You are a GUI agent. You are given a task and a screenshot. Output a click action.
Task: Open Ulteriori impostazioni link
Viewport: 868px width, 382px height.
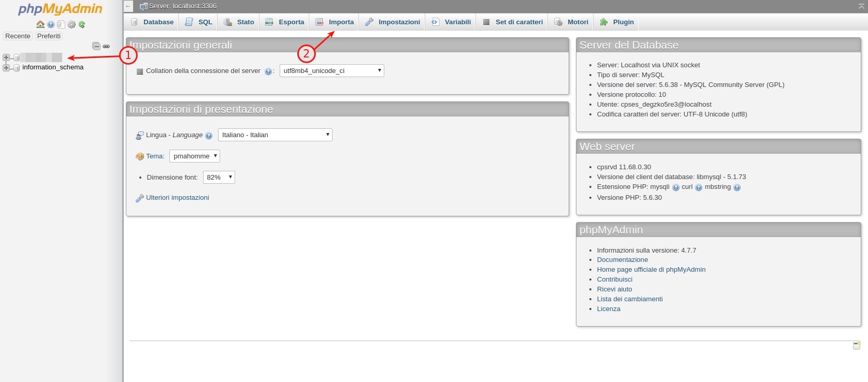[x=178, y=198]
